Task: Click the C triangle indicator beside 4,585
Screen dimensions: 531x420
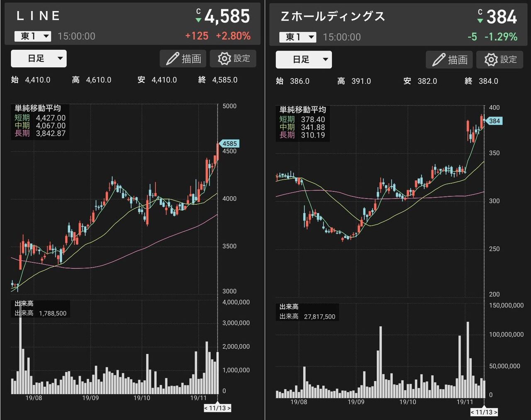Action: 198,15
